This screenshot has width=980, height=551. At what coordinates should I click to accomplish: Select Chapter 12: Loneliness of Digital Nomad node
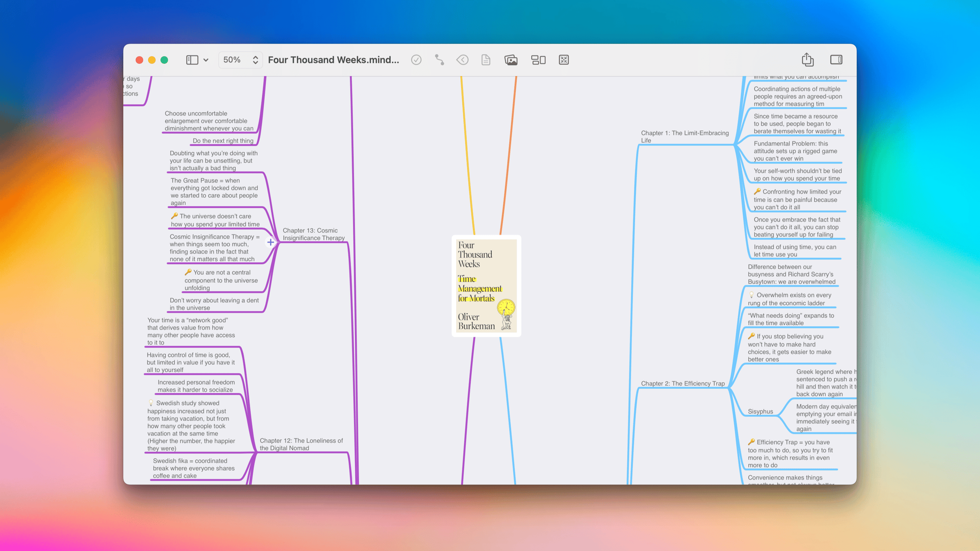point(301,444)
